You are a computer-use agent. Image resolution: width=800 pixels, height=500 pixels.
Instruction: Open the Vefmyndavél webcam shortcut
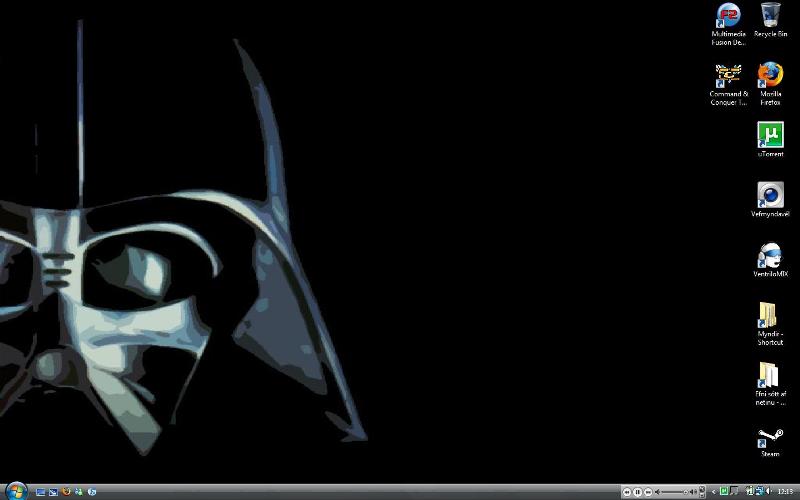770,199
